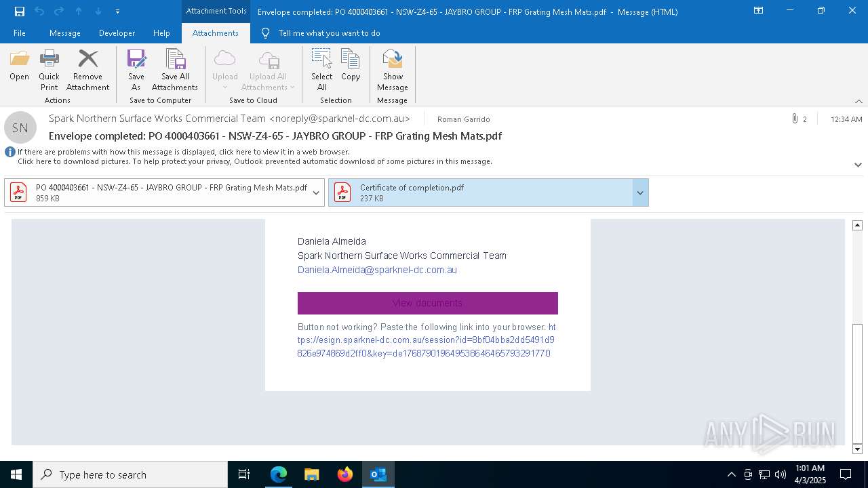The image size is (868, 488).
Task: Expand the message header info bar
Action: tap(858, 165)
